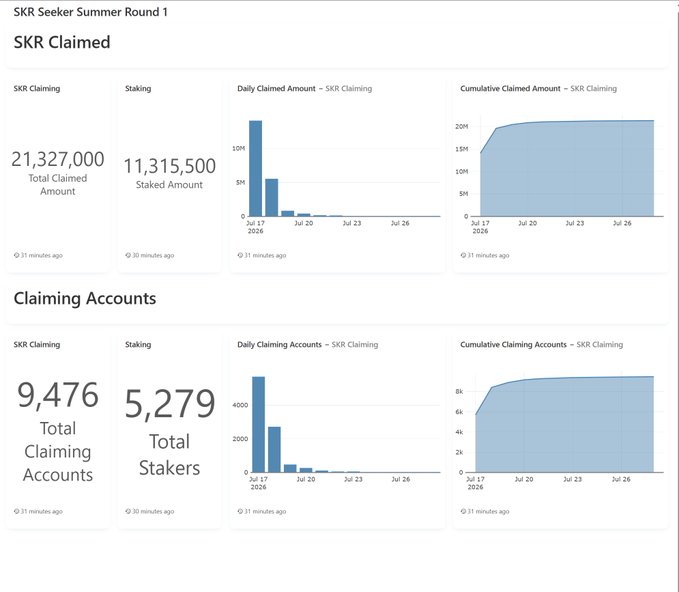Open the 'Daily Claiming Accounts' chart title
Screen dimensions: 679x592
tap(279, 345)
